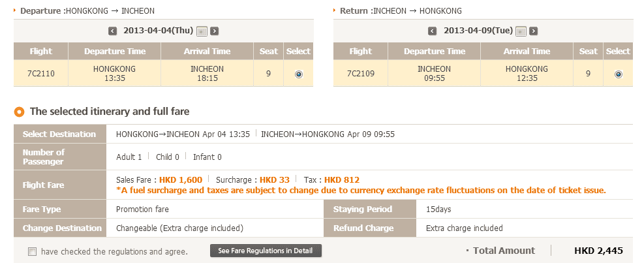Click the total amount HKD 2,445
The height and width of the screenshot is (263, 644).
pyautogui.click(x=598, y=251)
